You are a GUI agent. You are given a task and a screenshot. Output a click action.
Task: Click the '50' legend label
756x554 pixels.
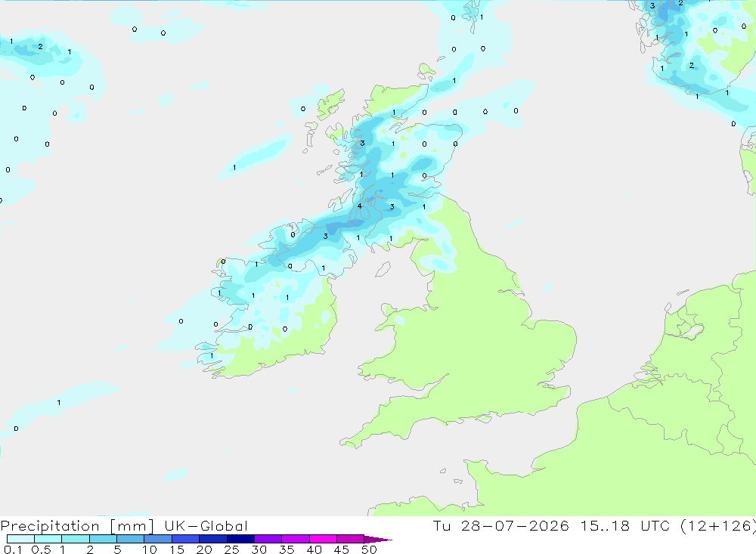click(x=370, y=549)
